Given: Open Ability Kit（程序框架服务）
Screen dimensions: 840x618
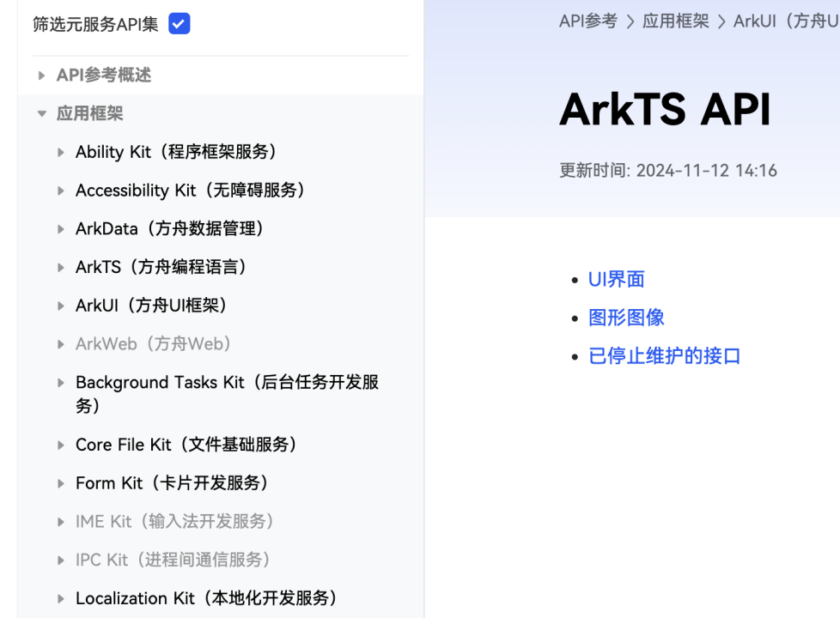Looking at the screenshot, I should [x=177, y=152].
